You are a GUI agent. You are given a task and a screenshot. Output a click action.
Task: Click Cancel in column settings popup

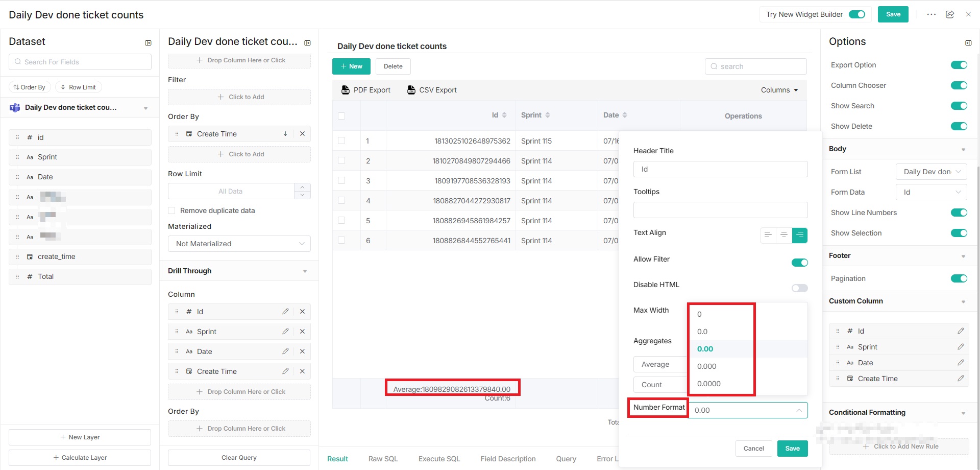tap(753, 449)
